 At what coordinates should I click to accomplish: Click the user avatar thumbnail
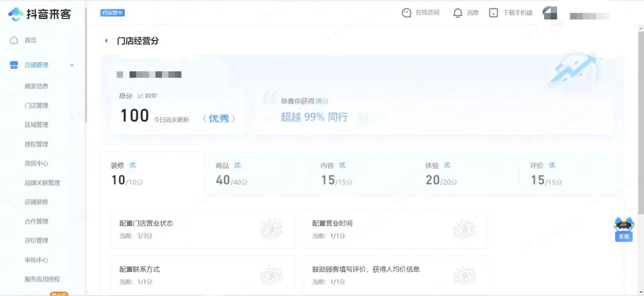coord(550,13)
